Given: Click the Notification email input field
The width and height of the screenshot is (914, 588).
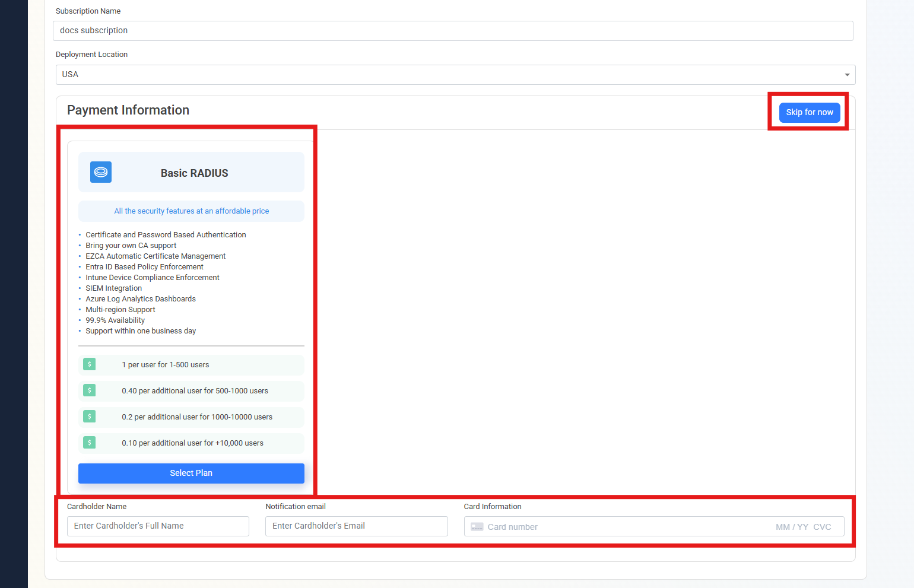Looking at the screenshot, I should (357, 526).
